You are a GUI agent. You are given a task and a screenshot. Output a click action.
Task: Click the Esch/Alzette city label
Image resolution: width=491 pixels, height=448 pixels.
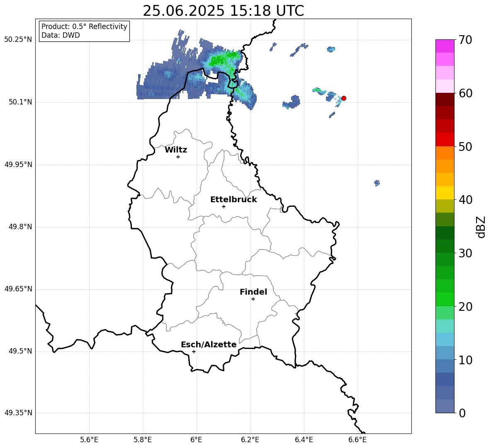209,344
